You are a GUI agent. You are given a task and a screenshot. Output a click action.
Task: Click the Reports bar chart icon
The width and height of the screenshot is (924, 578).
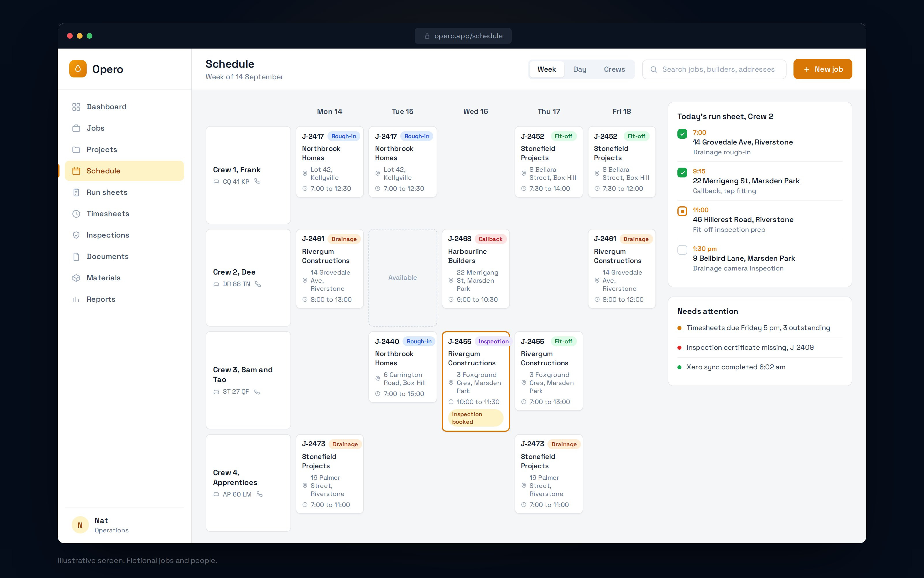coord(76,299)
